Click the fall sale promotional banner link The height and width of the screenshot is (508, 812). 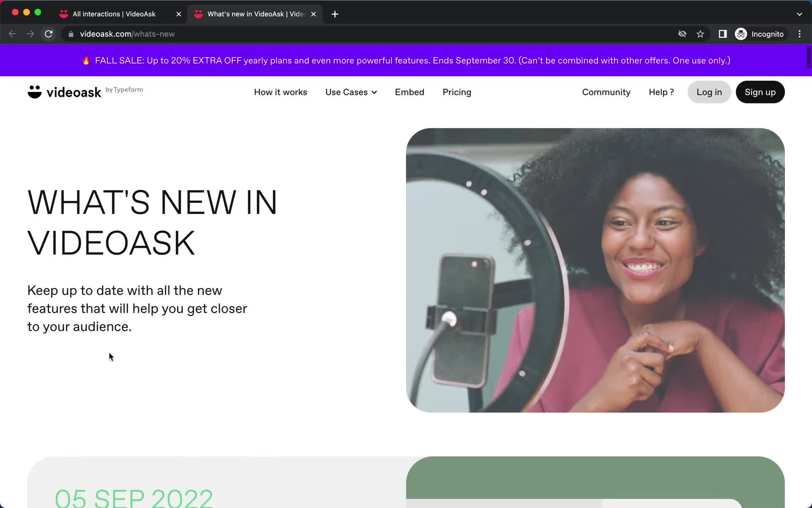(x=406, y=60)
